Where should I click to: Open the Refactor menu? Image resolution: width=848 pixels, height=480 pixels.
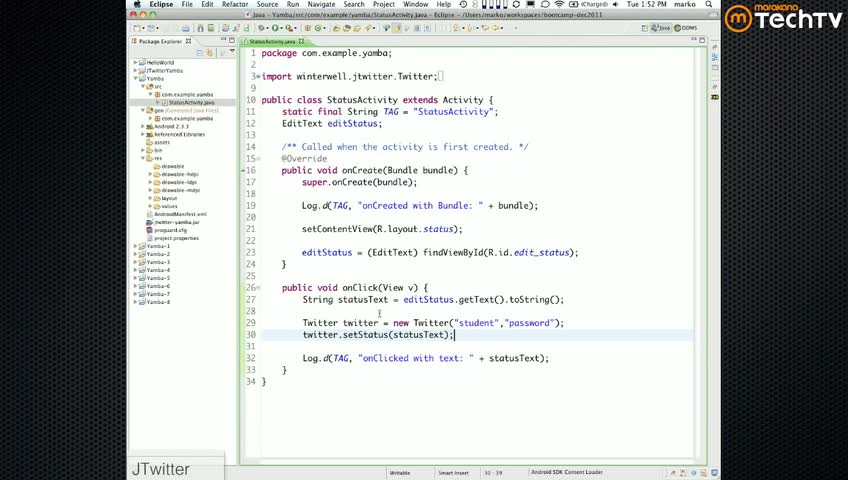235,4
